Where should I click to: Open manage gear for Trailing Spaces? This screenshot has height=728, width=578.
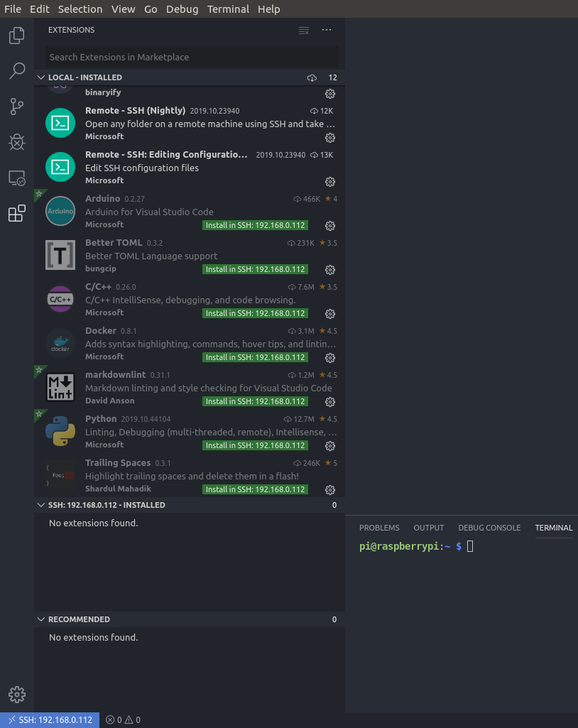coord(330,490)
